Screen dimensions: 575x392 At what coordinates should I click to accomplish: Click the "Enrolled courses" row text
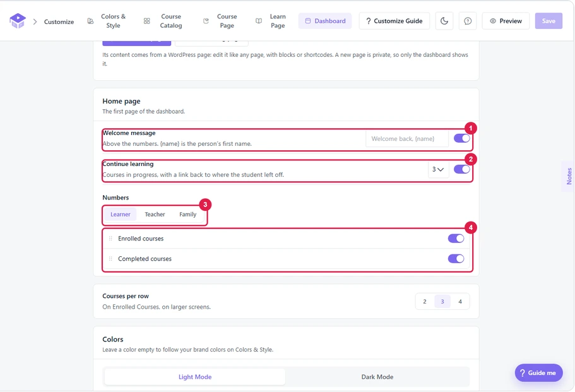[141, 239]
